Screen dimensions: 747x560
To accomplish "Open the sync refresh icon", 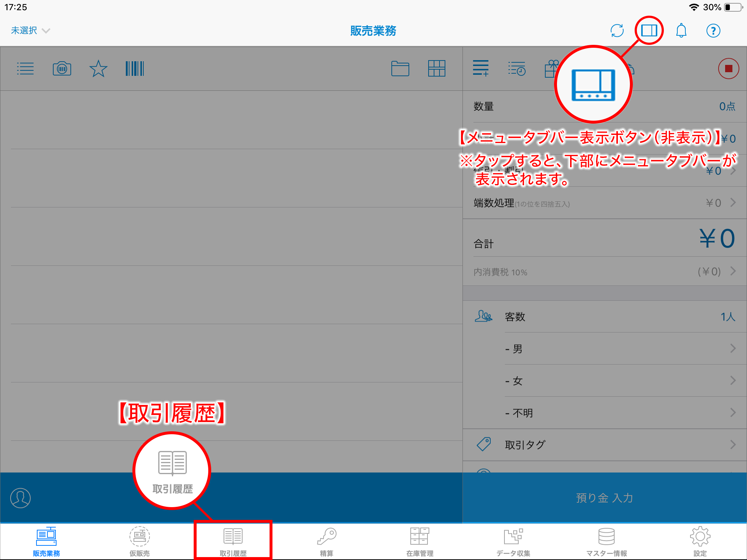I will (617, 31).
